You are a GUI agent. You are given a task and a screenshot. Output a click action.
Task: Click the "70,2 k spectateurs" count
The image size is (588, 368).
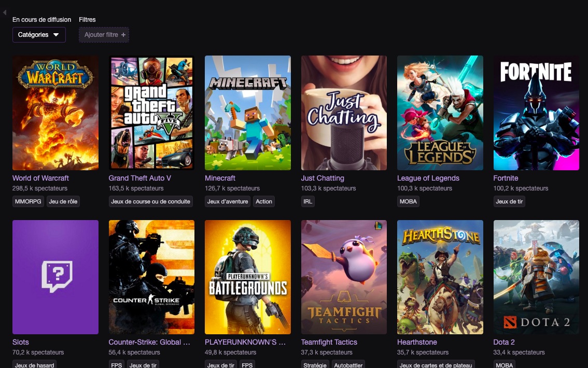38,352
